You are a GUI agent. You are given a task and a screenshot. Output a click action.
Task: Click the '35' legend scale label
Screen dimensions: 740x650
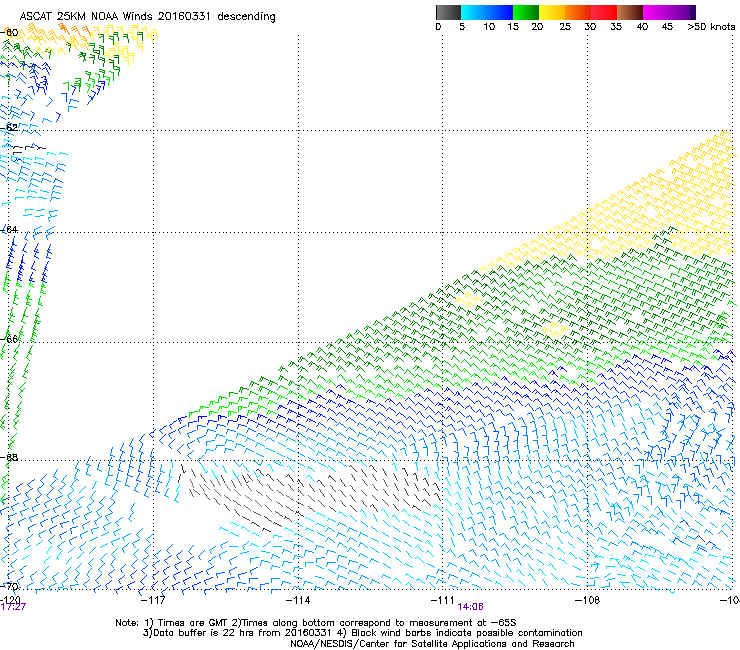616,27
